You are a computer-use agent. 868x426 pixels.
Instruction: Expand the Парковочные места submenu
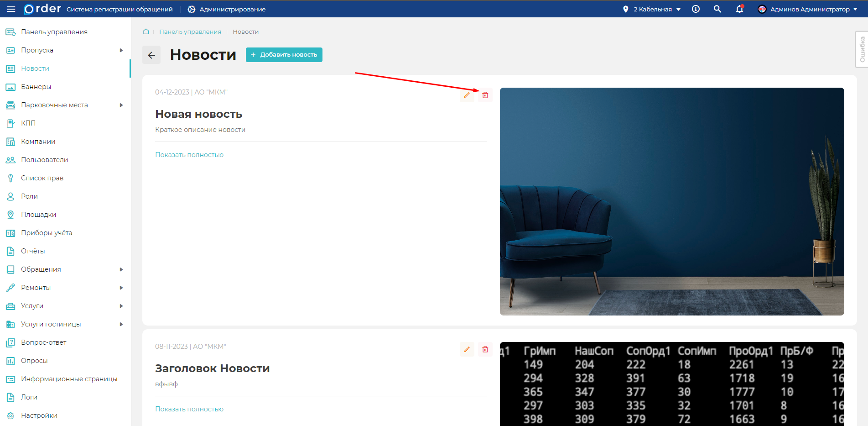[121, 105]
